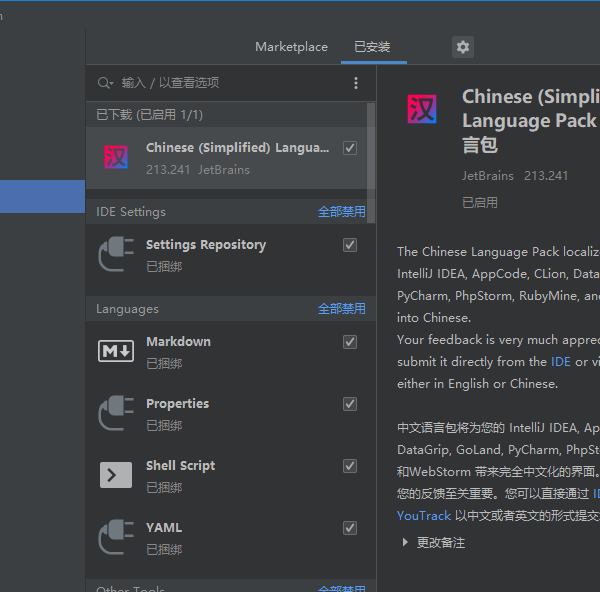This screenshot has height=592, width=600.
Task: Toggle the YAML plugin checkbox
Action: (x=350, y=528)
